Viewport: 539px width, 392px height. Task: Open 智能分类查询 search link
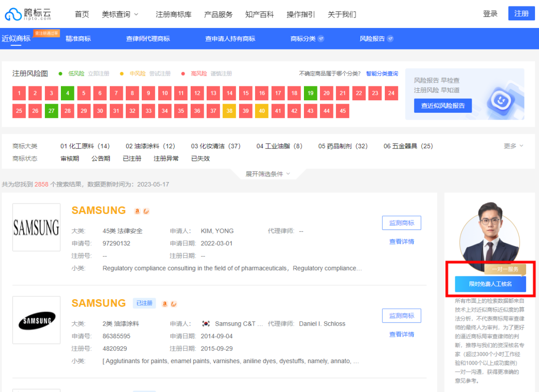point(382,73)
